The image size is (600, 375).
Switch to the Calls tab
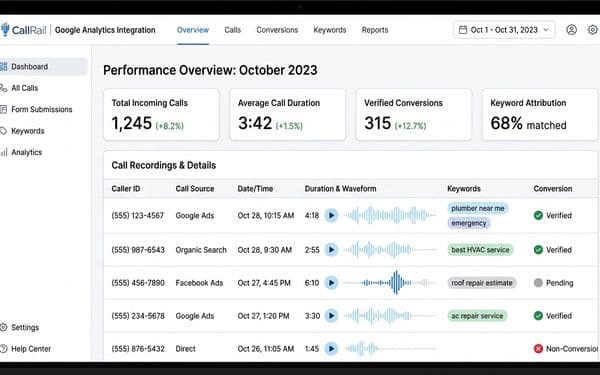pos(233,30)
